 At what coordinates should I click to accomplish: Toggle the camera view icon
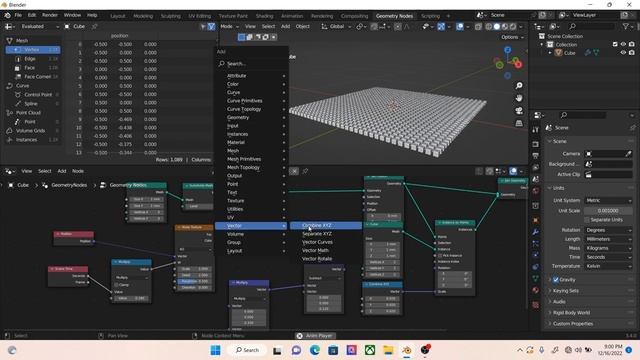tap(519, 111)
